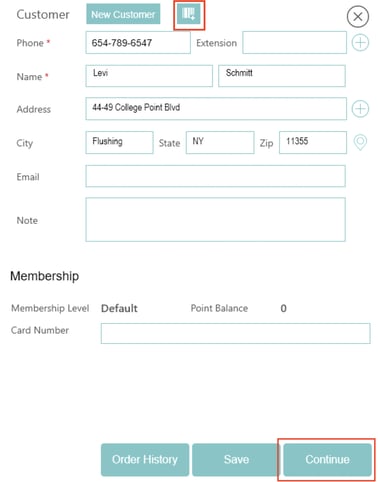Click the Zip field showing 11355

(313, 142)
